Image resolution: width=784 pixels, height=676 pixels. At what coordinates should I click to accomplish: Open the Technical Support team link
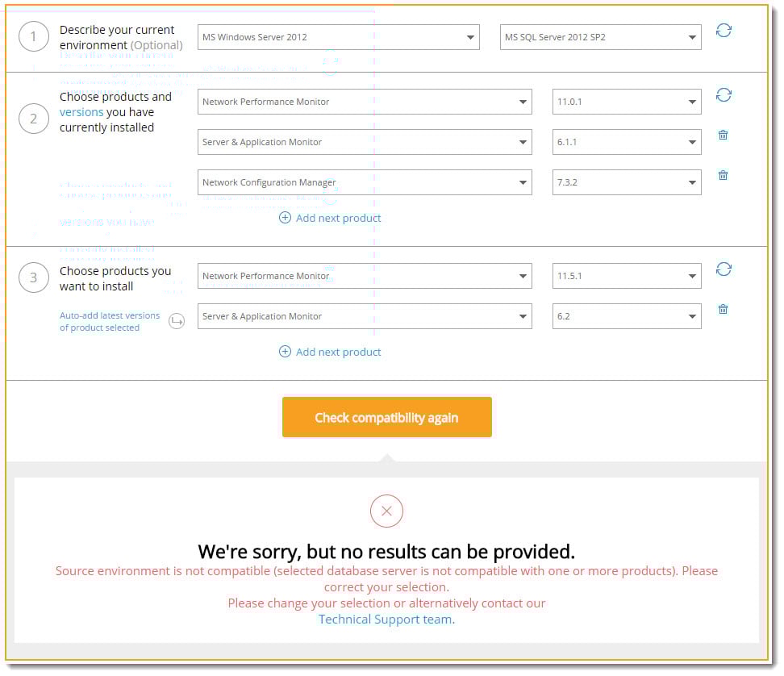tap(386, 619)
